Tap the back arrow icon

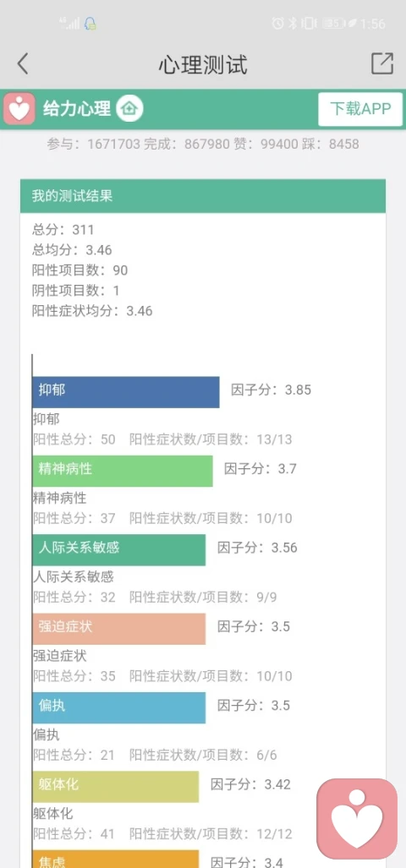click(22, 63)
